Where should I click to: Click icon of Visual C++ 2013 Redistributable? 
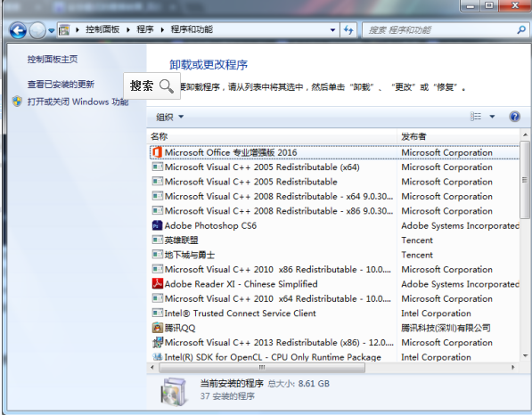[158, 343]
